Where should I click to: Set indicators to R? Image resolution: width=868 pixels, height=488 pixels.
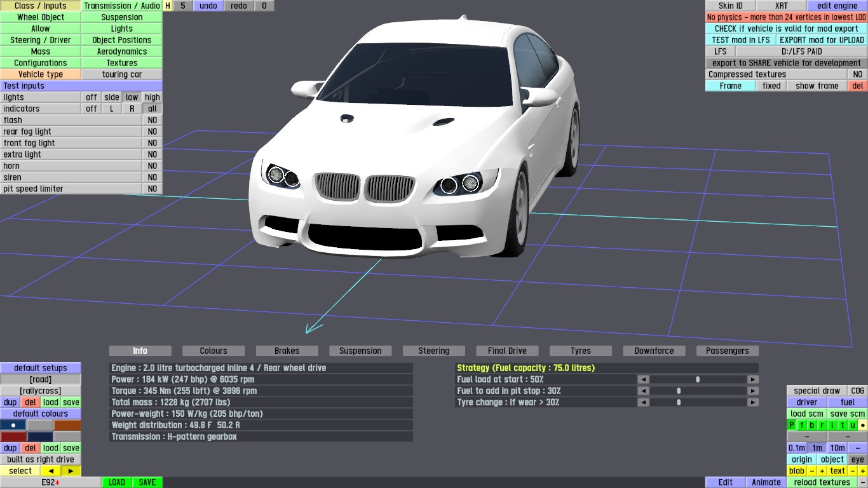tap(132, 109)
